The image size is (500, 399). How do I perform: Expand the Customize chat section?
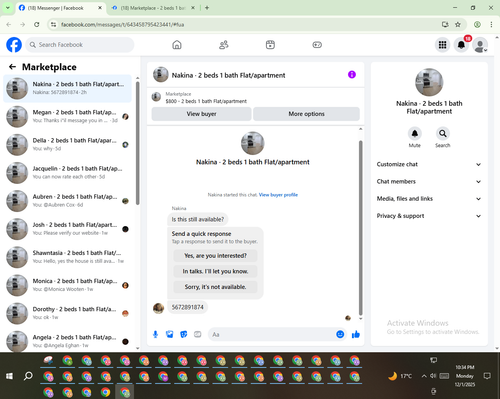click(x=429, y=164)
